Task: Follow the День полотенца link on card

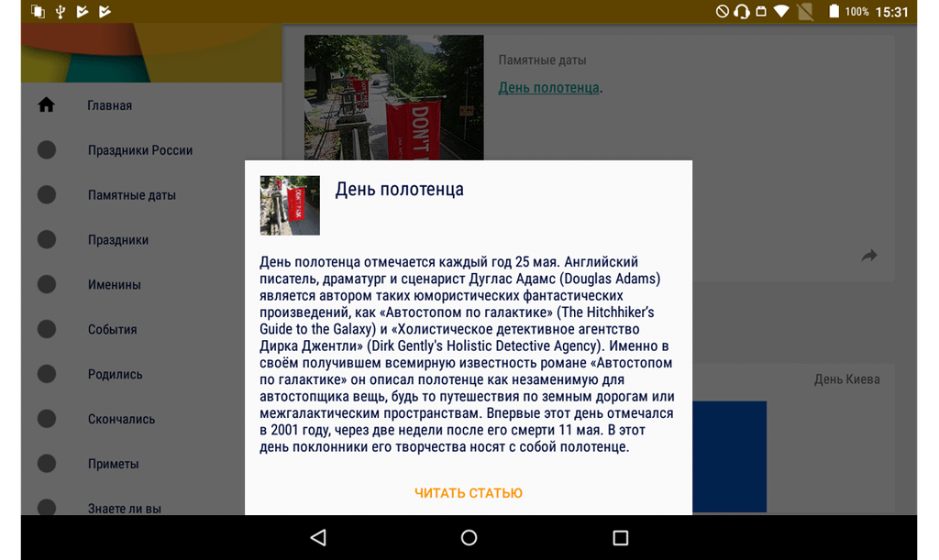Action: 548,87
